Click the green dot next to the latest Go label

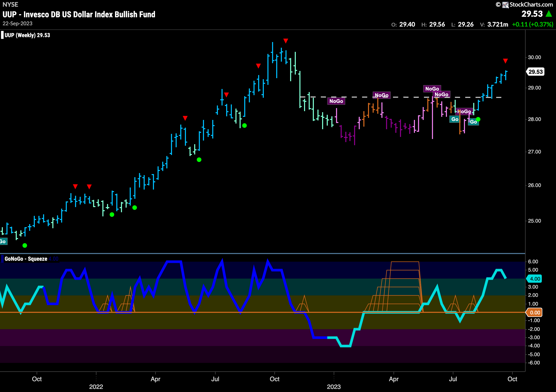[x=478, y=119]
